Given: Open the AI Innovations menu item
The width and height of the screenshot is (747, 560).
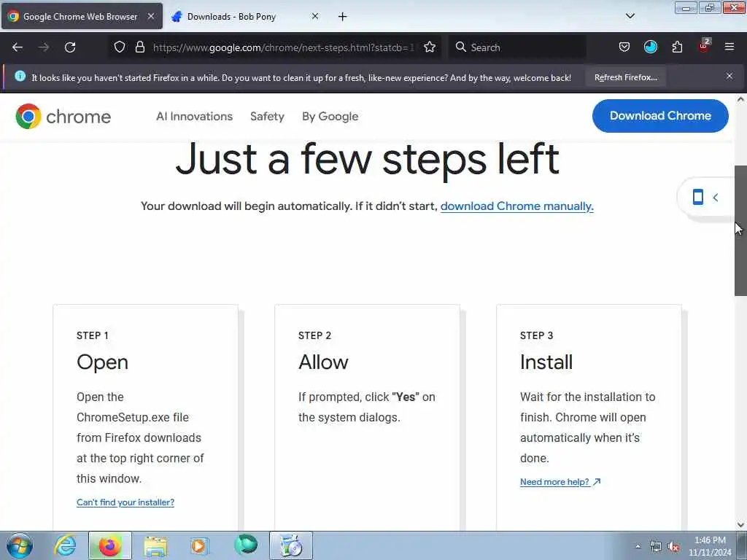Looking at the screenshot, I should coord(194,116).
